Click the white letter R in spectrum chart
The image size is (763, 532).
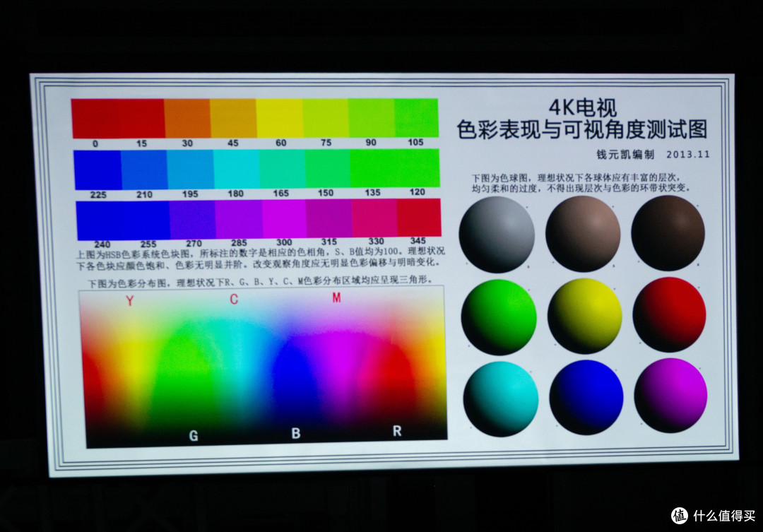tap(397, 431)
